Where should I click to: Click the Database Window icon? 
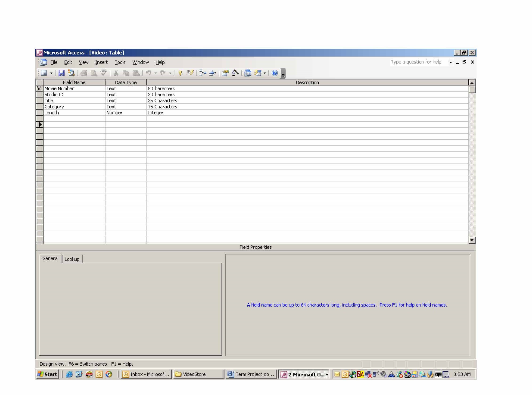(248, 73)
